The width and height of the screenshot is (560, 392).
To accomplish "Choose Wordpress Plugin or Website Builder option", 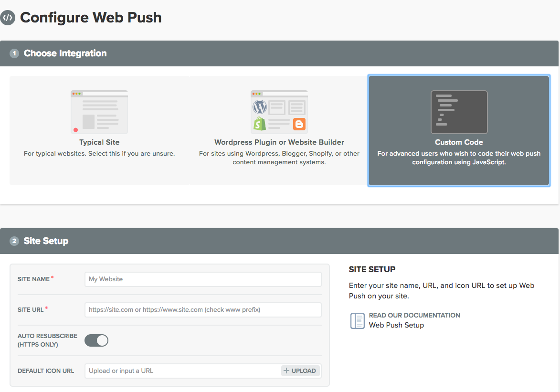I will coord(279,142).
